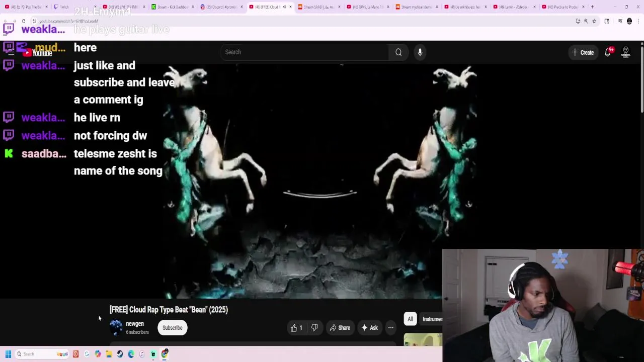Click the Windows taskbar Search box

pyautogui.click(x=41, y=354)
